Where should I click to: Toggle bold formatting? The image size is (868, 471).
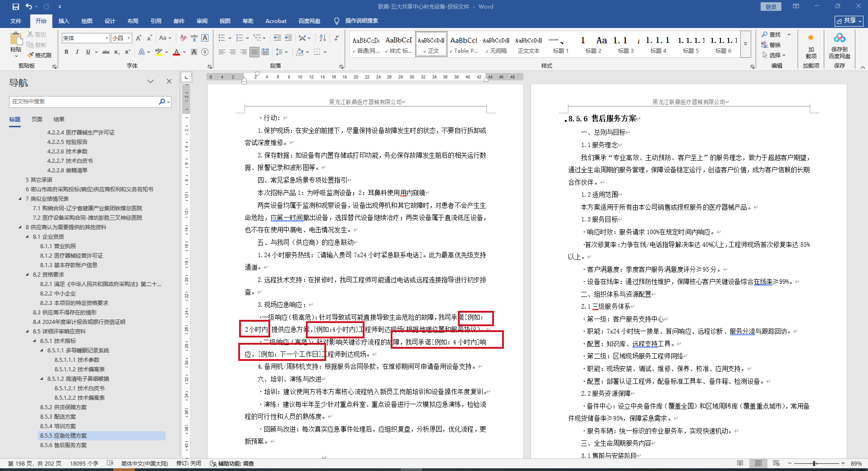pyautogui.click(x=66, y=52)
